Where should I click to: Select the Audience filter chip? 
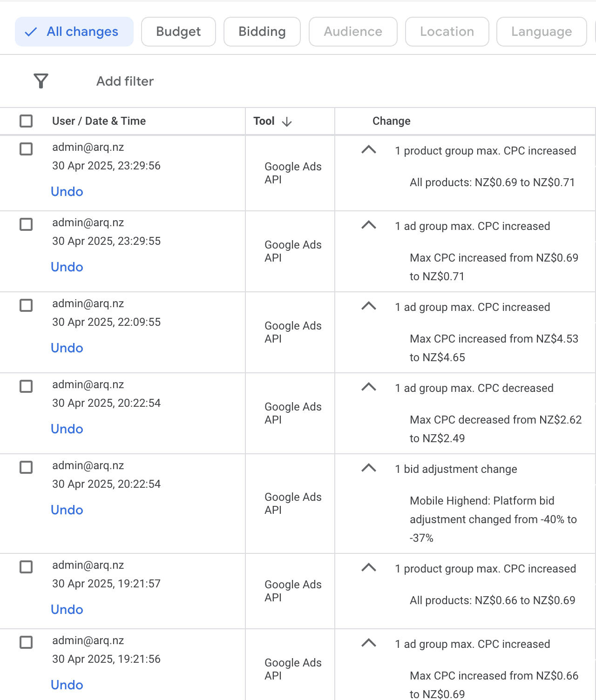[x=353, y=32]
